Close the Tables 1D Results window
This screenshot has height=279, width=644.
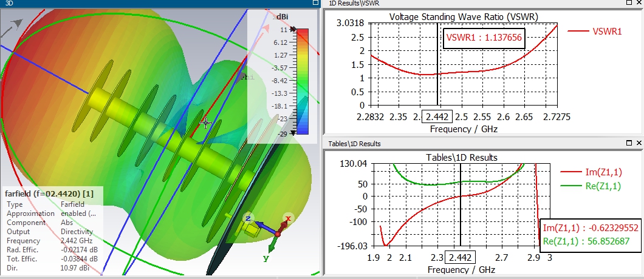point(639,143)
